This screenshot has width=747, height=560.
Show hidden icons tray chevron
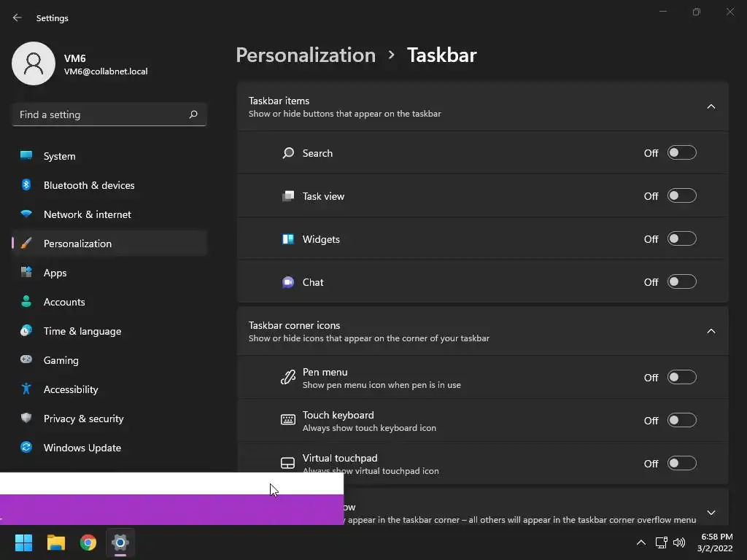coord(641,542)
